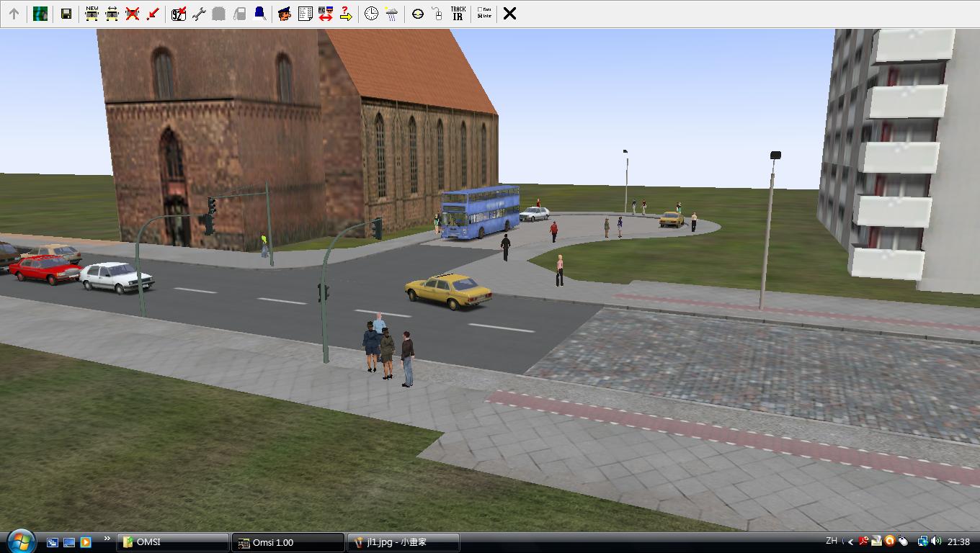Click the 21:38 system clock
Image resolution: width=980 pixels, height=553 pixels.
pos(958,542)
